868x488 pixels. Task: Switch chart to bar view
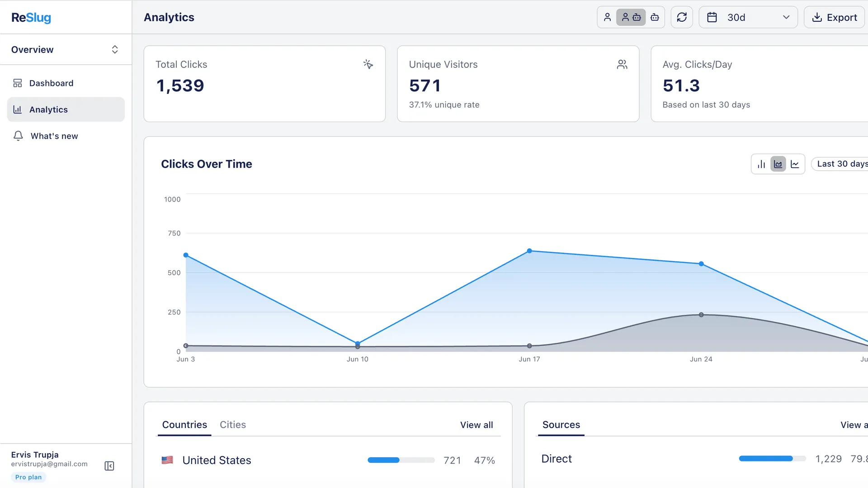(x=761, y=164)
